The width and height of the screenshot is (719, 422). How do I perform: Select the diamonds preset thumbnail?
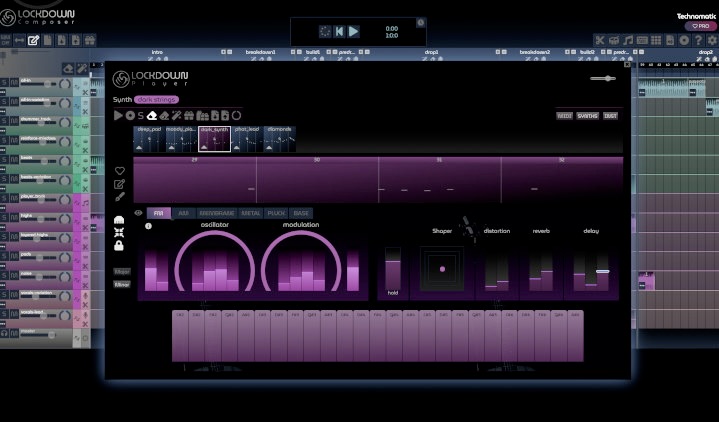point(280,139)
